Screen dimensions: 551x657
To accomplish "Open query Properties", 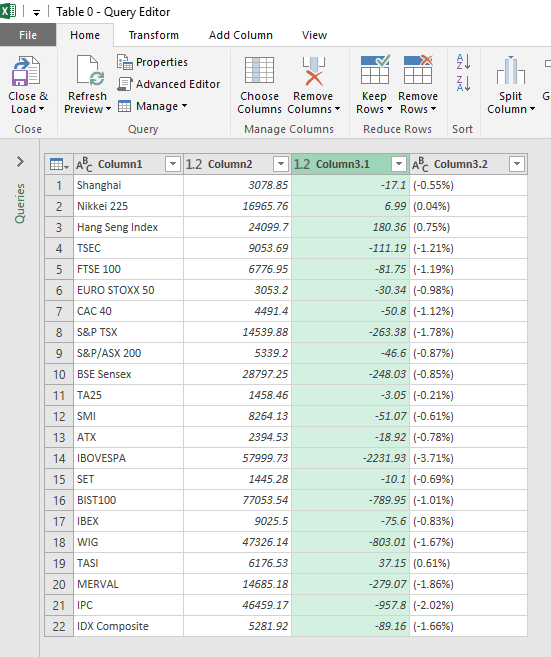I will click(x=152, y=62).
